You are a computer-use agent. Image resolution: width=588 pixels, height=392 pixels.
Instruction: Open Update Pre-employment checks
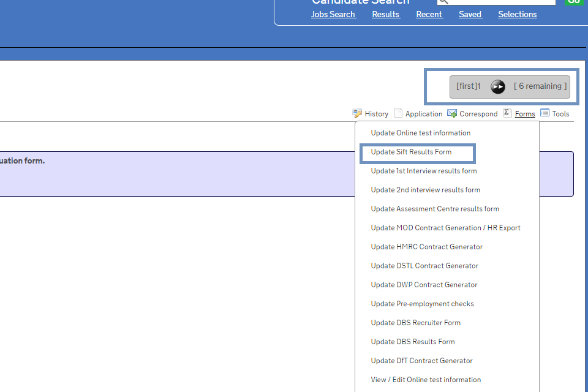[x=423, y=304]
